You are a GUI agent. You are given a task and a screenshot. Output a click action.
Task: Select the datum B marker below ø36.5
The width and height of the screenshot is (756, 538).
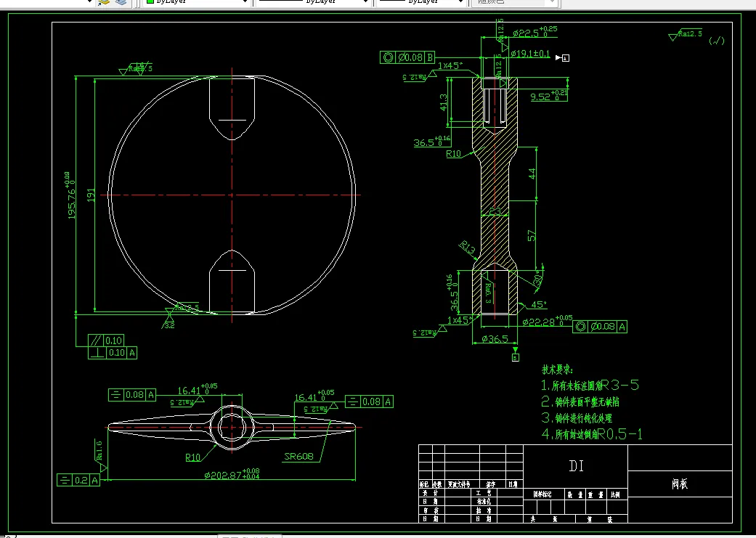[x=516, y=355]
